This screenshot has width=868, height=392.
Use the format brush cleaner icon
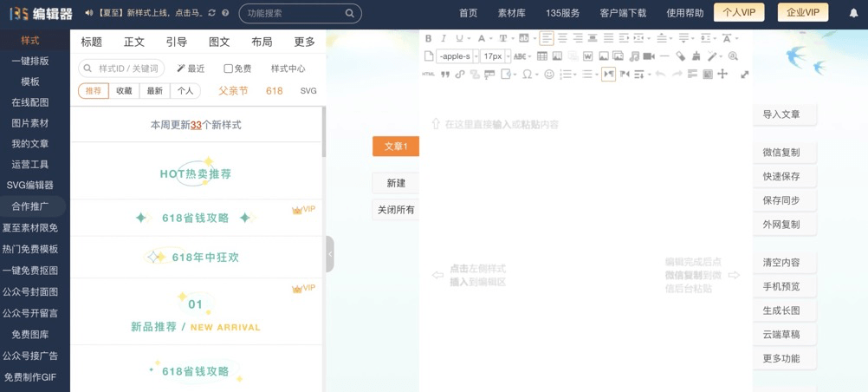[696, 56]
